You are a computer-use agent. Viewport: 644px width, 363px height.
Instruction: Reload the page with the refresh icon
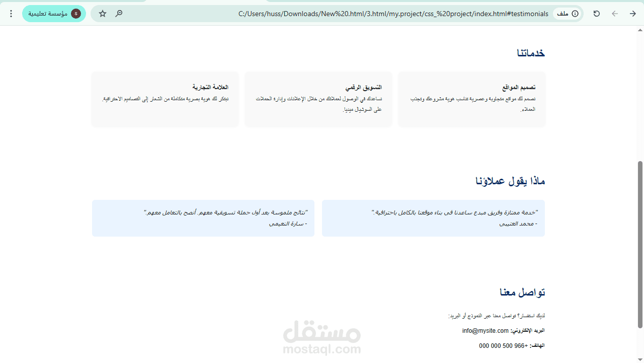pyautogui.click(x=597, y=14)
